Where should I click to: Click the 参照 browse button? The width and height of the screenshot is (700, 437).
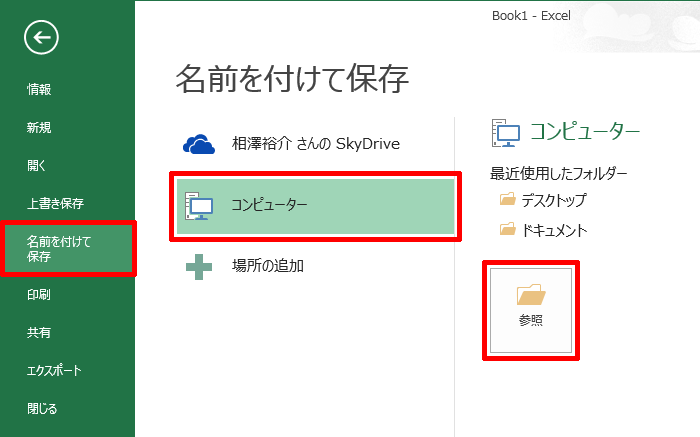click(531, 311)
